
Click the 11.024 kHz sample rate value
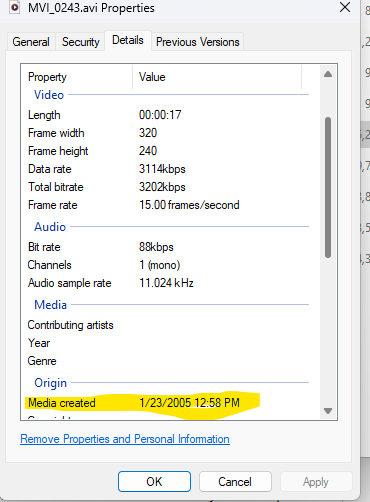pos(166,283)
